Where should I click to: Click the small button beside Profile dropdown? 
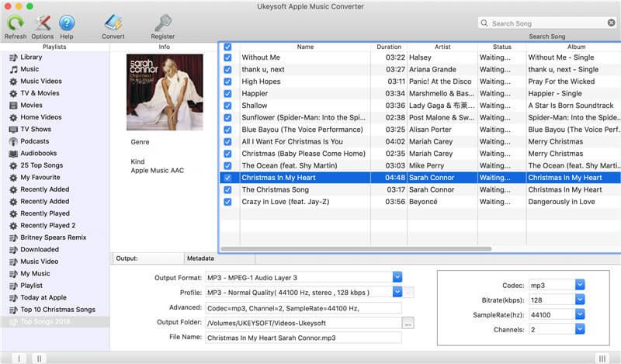point(408,293)
